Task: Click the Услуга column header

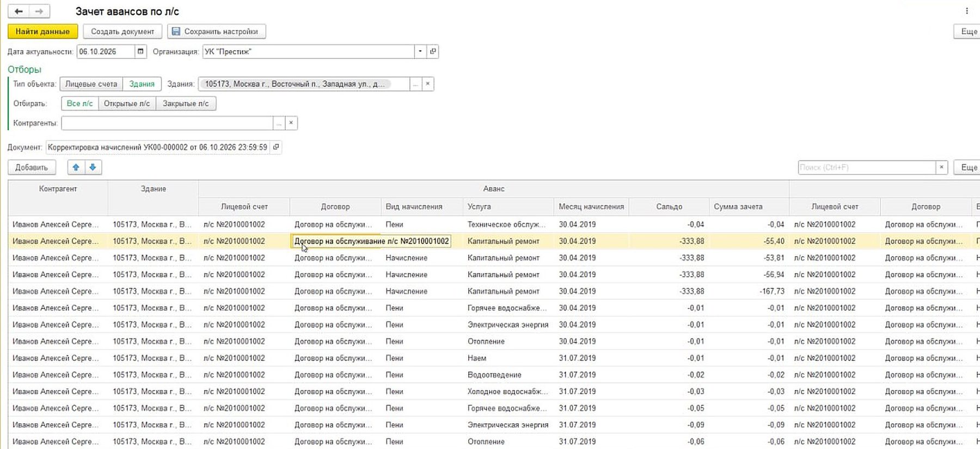Action: (508, 207)
